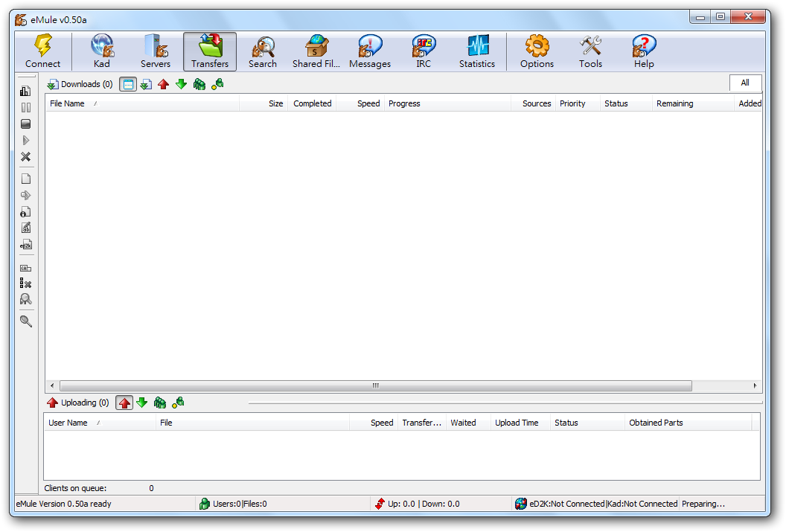Select the All category tab
This screenshot has height=532, width=786.
745,83
